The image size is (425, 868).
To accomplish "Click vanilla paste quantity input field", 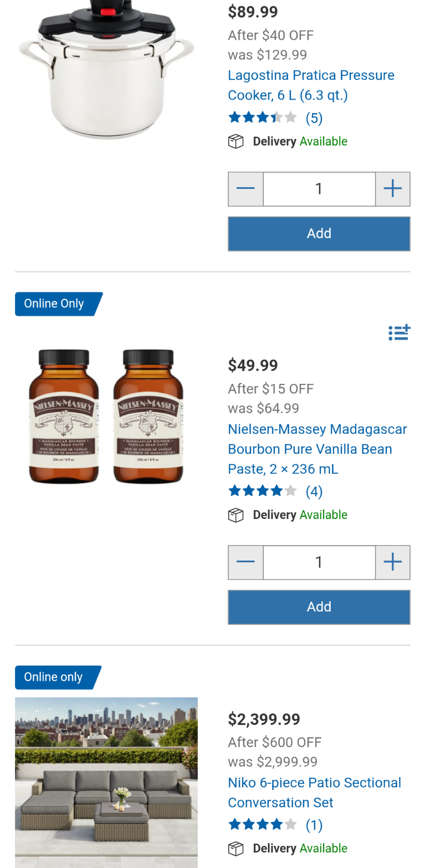I will pos(319,562).
